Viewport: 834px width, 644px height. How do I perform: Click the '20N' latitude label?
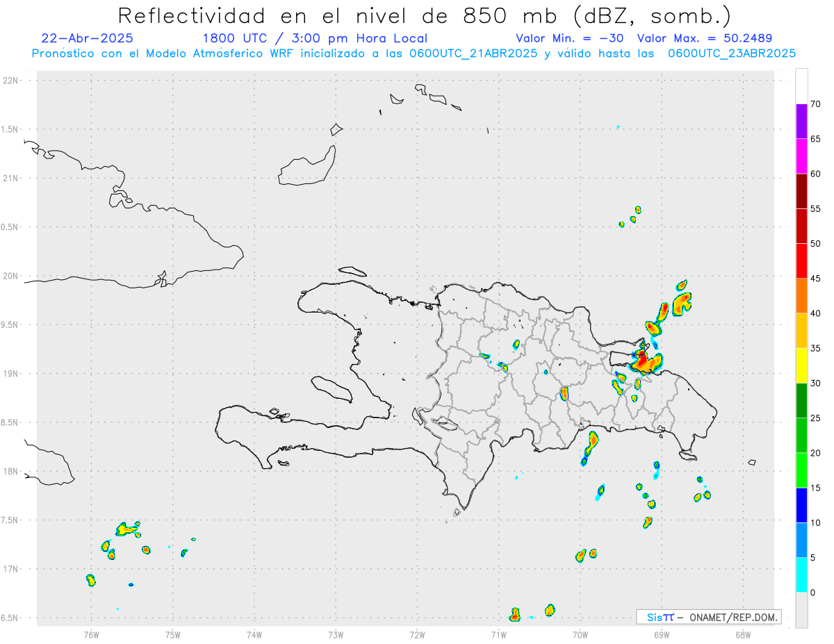(x=12, y=276)
